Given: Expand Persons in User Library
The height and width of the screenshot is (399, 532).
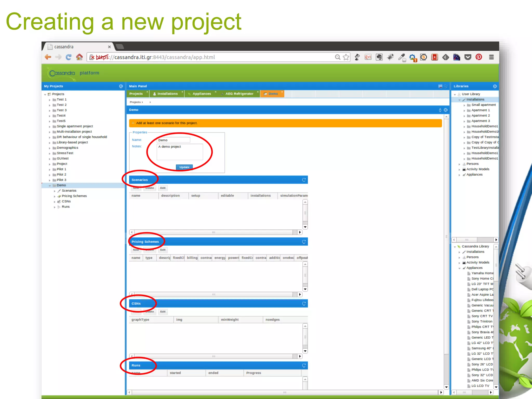Looking at the screenshot, I should [459, 164].
